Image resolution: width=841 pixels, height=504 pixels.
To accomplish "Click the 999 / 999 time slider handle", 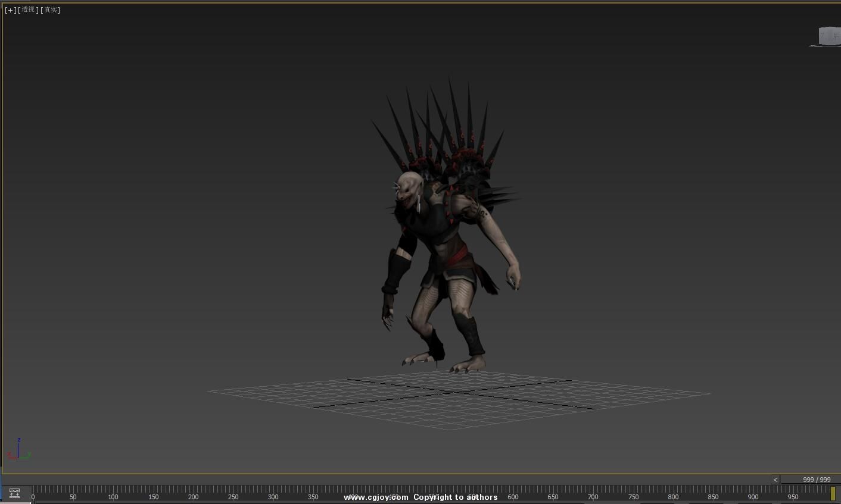I will click(x=816, y=480).
